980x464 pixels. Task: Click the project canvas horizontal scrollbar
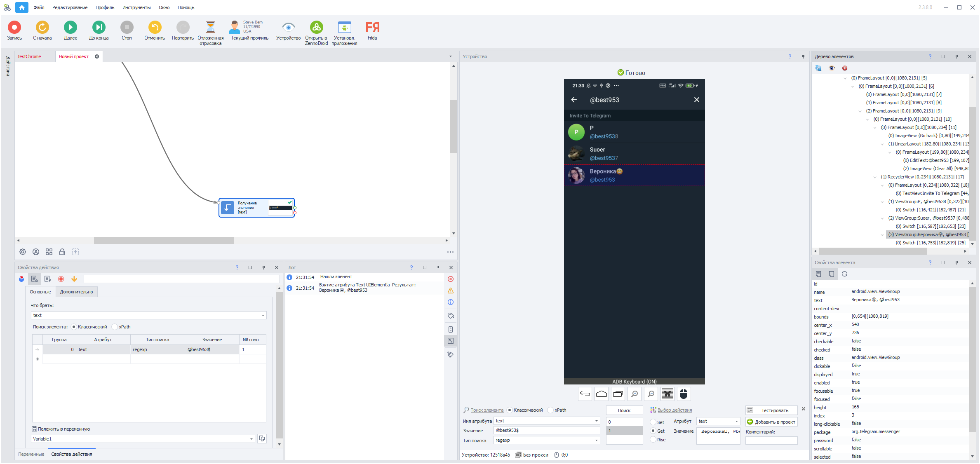coord(164,240)
